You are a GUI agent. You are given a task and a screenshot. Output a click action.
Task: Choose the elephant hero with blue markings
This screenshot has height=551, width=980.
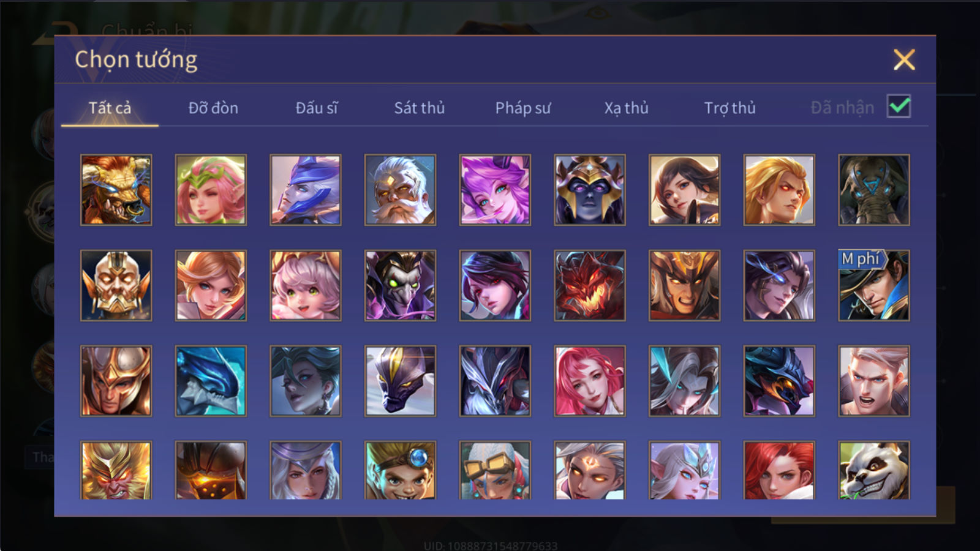pyautogui.click(x=874, y=190)
